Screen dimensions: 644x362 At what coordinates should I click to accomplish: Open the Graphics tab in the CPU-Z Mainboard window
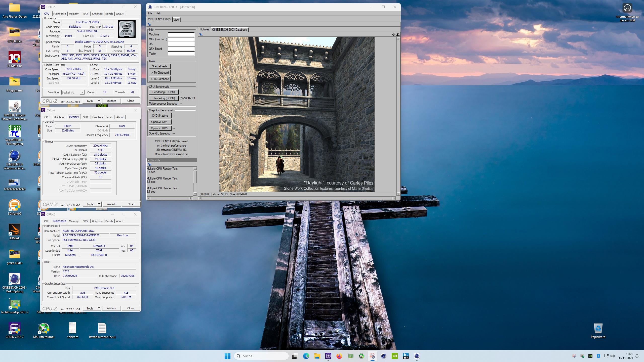tap(97, 221)
